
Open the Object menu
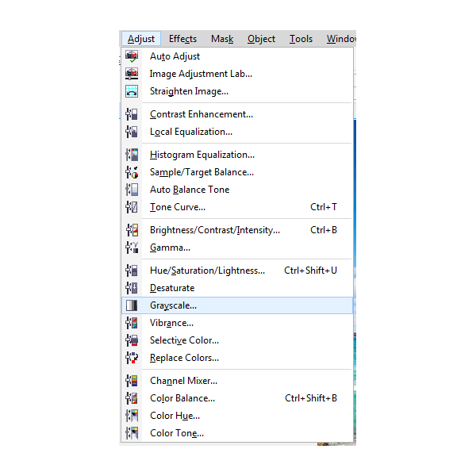point(261,39)
